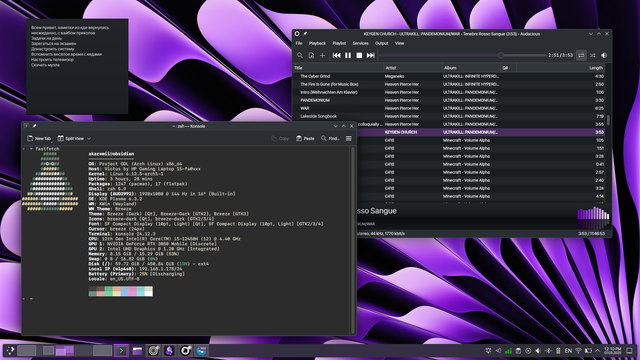Screen dimensions: 640x360
Task: Pause playback in Audacious
Action: pos(348,56)
